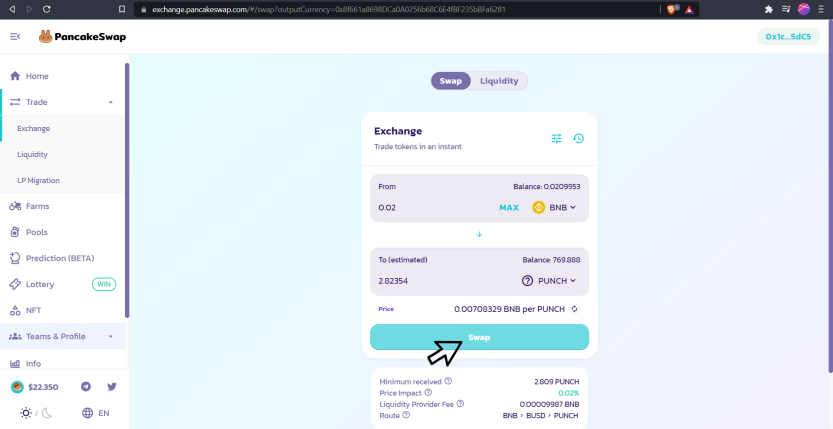Image resolution: width=833 pixels, height=429 pixels.
Task: Open Exchange under Trade
Action: click(33, 128)
